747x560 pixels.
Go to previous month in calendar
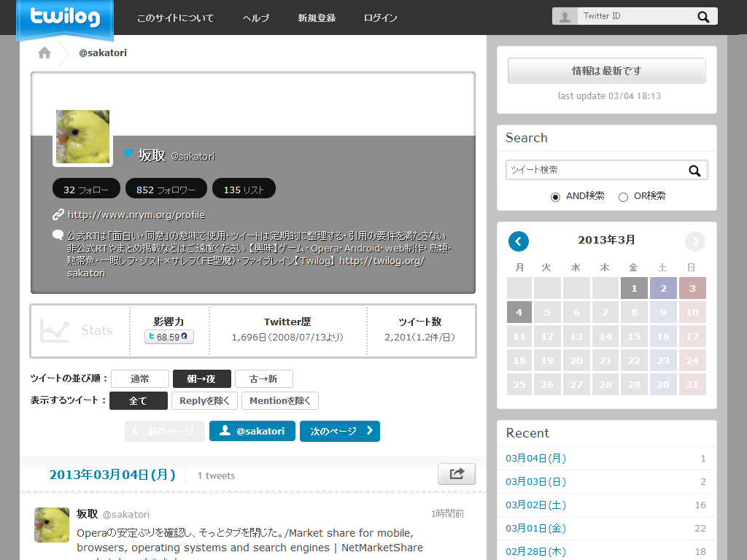519,241
